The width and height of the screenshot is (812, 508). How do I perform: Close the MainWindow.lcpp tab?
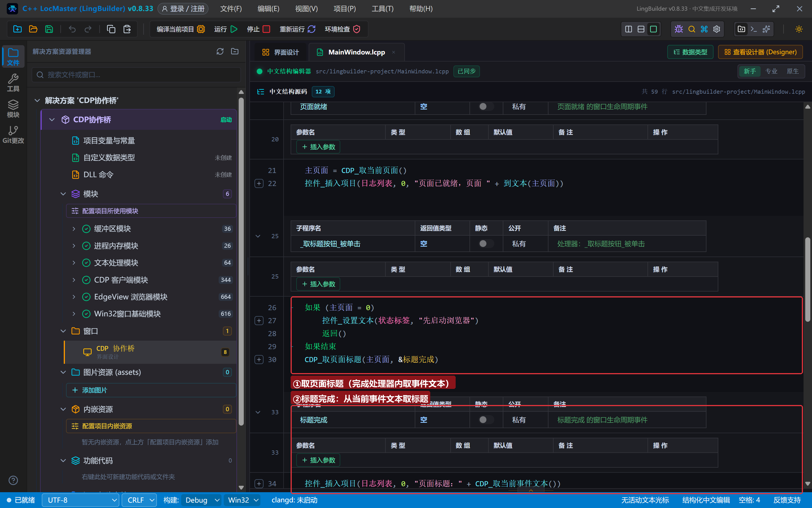click(394, 52)
